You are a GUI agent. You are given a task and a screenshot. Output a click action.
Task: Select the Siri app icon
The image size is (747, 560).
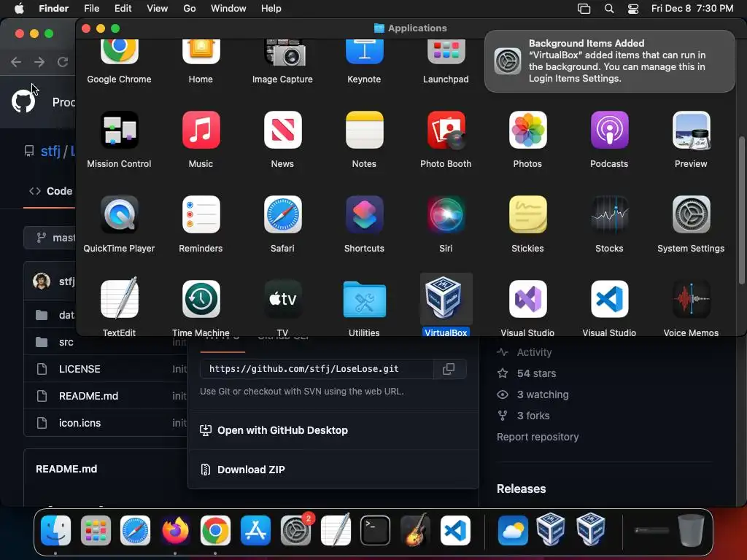point(446,214)
